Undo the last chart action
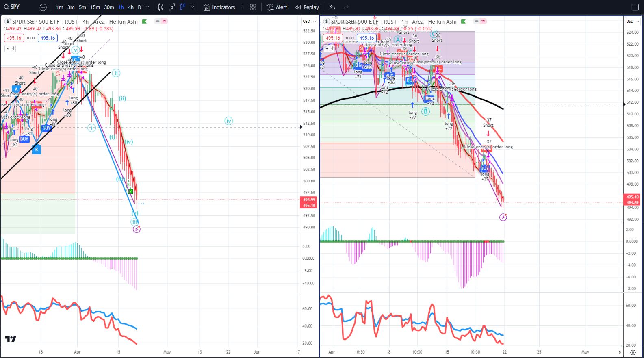 [x=332, y=7]
